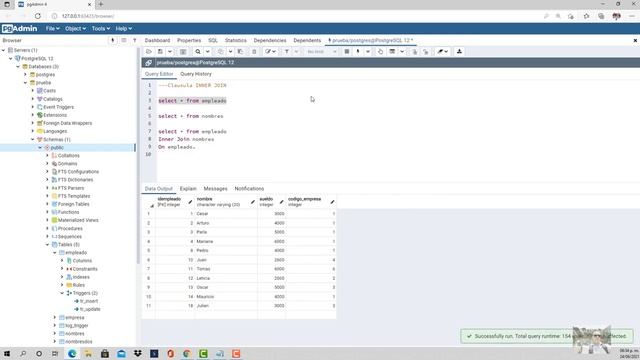Select the tr_insert trigger

[x=89, y=301]
